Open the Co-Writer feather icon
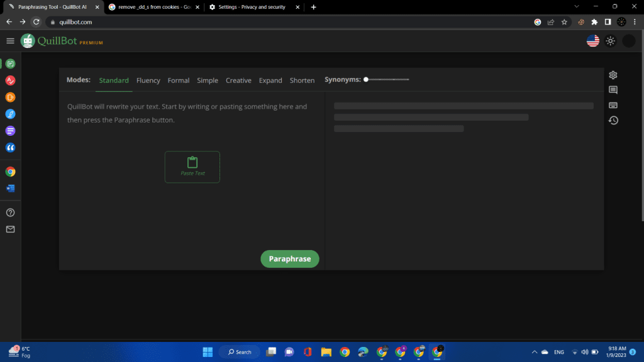The width and height of the screenshot is (644, 362). tap(10, 114)
